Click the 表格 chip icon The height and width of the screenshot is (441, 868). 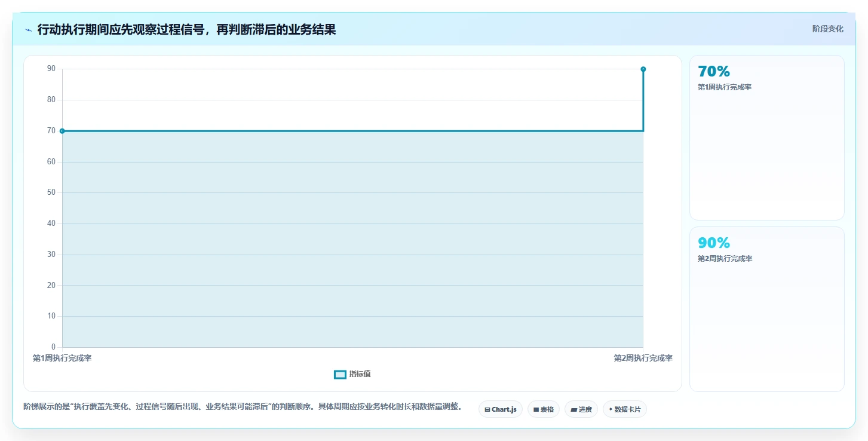point(536,410)
